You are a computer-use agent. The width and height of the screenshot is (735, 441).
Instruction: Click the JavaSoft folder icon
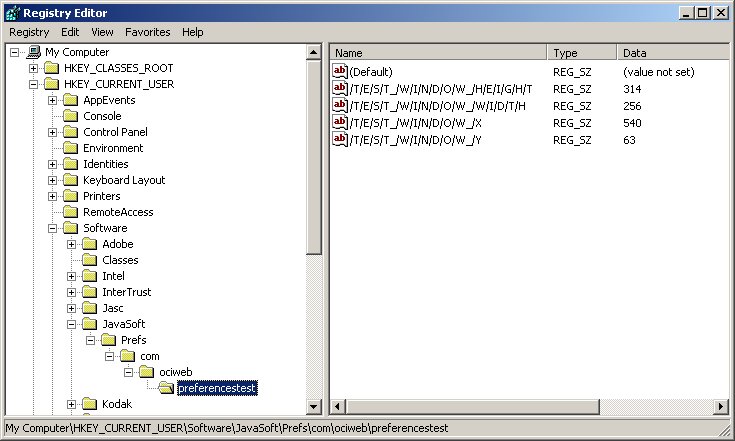[90, 324]
